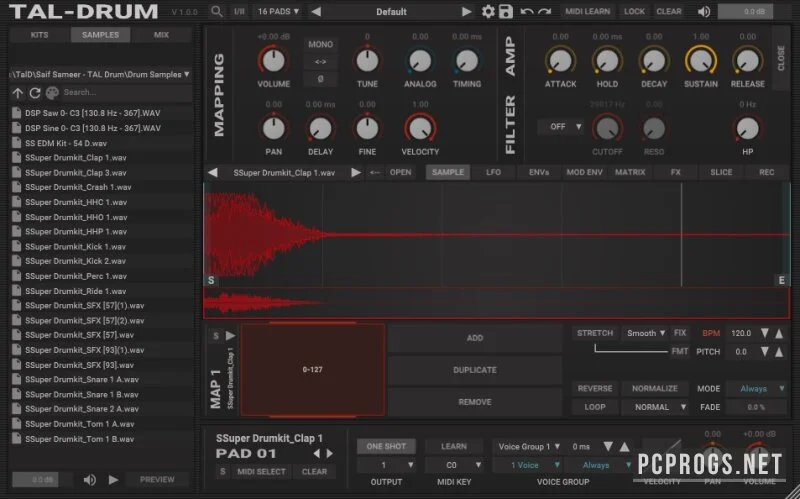
Task: Click the search magnifier icon in top bar
Action: (217, 11)
